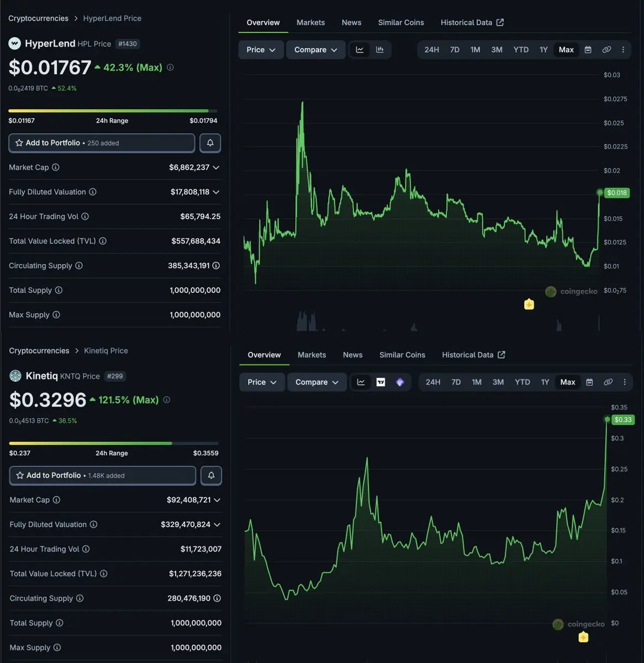Switch HyperLend chart to line view
The image size is (644, 663).
360,50
